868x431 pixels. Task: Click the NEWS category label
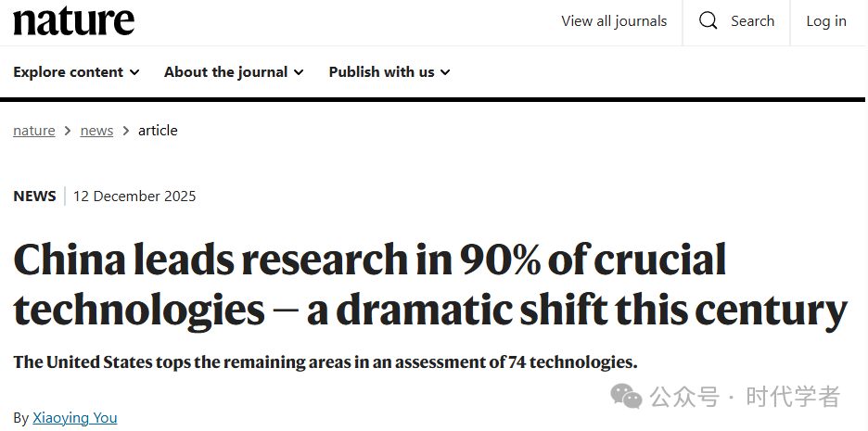tap(34, 196)
